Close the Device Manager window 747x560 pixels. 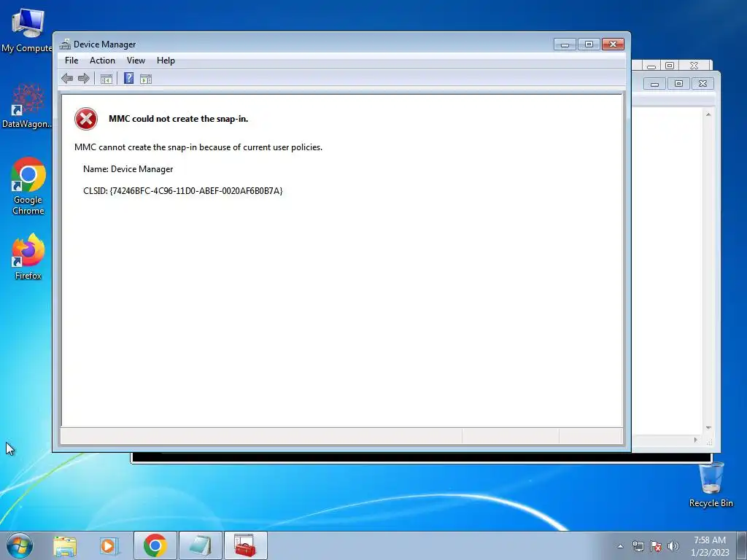point(613,44)
